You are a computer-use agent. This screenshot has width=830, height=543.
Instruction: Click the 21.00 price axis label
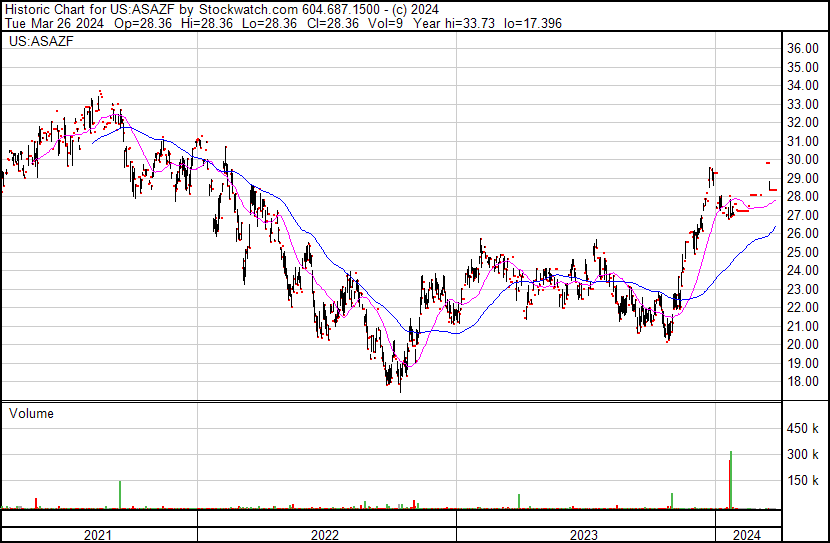tap(803, 327)
